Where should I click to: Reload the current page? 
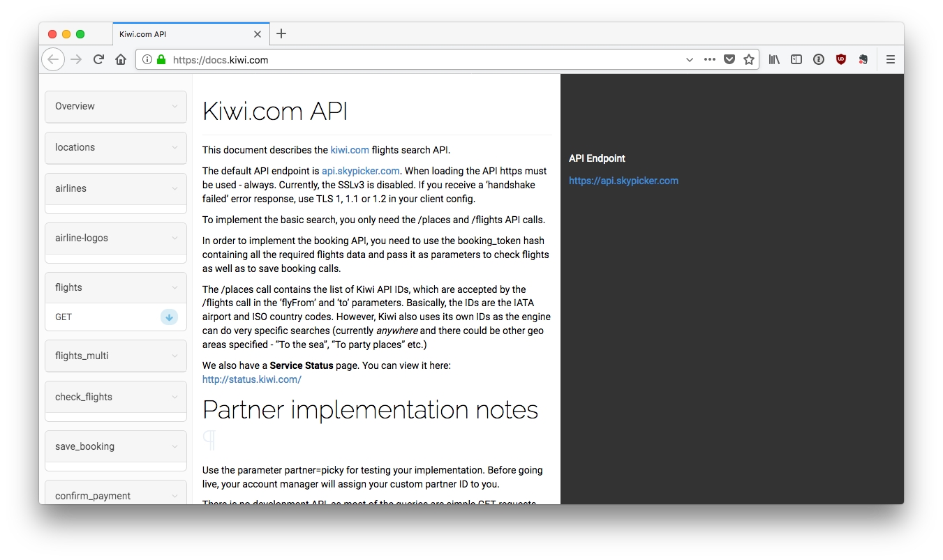tap(99, 59)
